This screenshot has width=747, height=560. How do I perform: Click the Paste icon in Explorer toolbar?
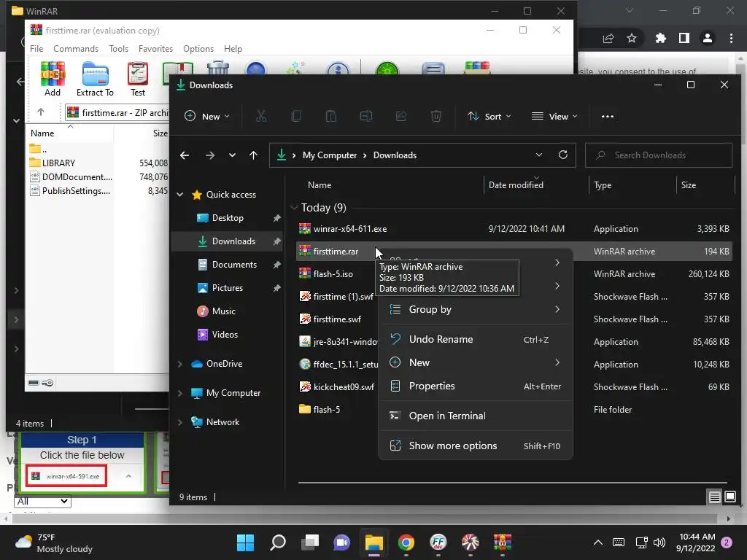(331, 116)
